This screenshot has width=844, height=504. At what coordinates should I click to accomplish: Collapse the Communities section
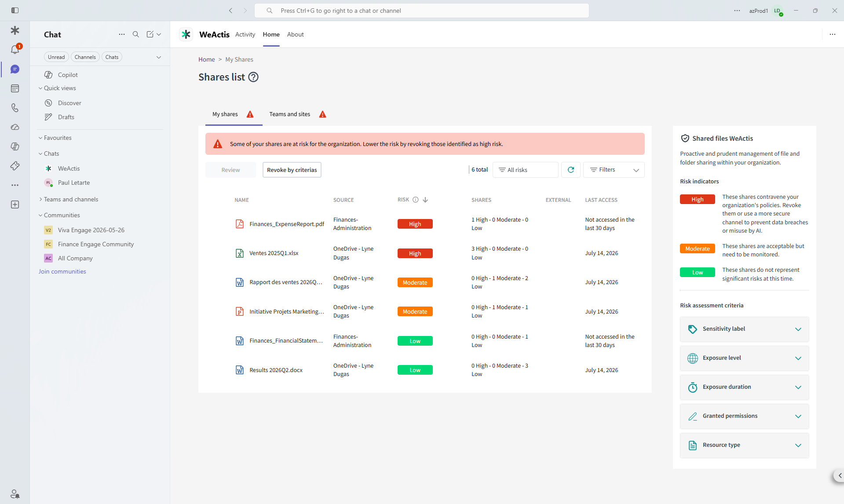59,215
